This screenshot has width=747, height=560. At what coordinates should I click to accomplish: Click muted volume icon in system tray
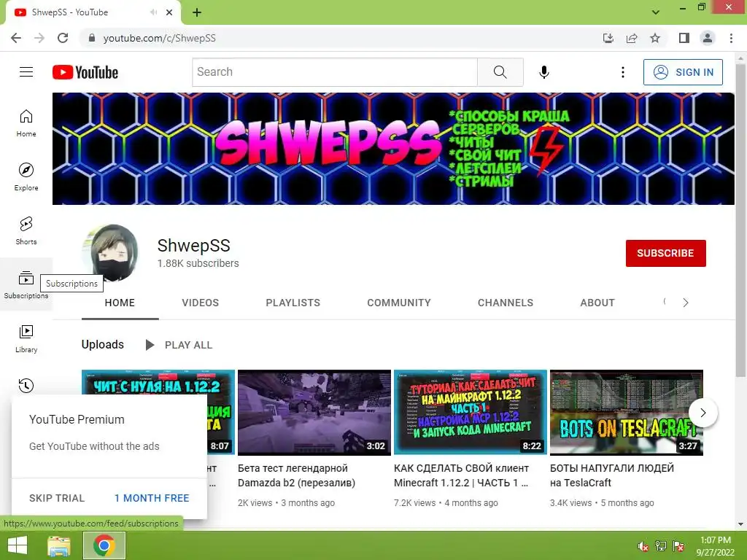(x=643, y=546)
